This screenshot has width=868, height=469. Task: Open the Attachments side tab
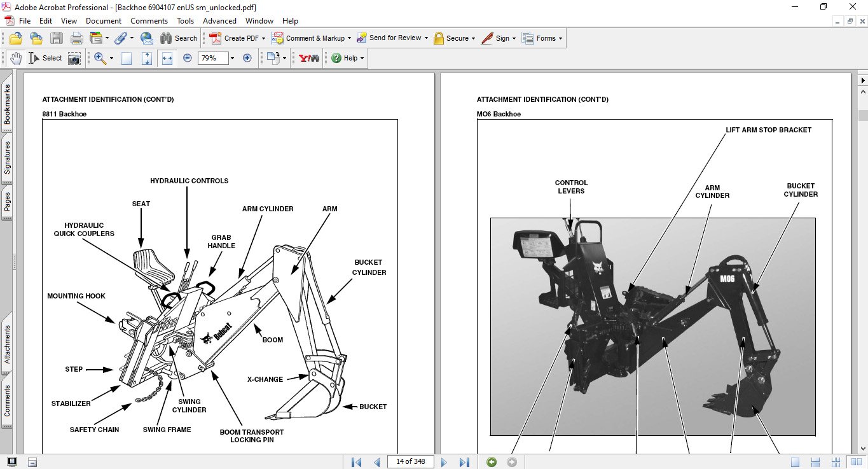[7, 344]
